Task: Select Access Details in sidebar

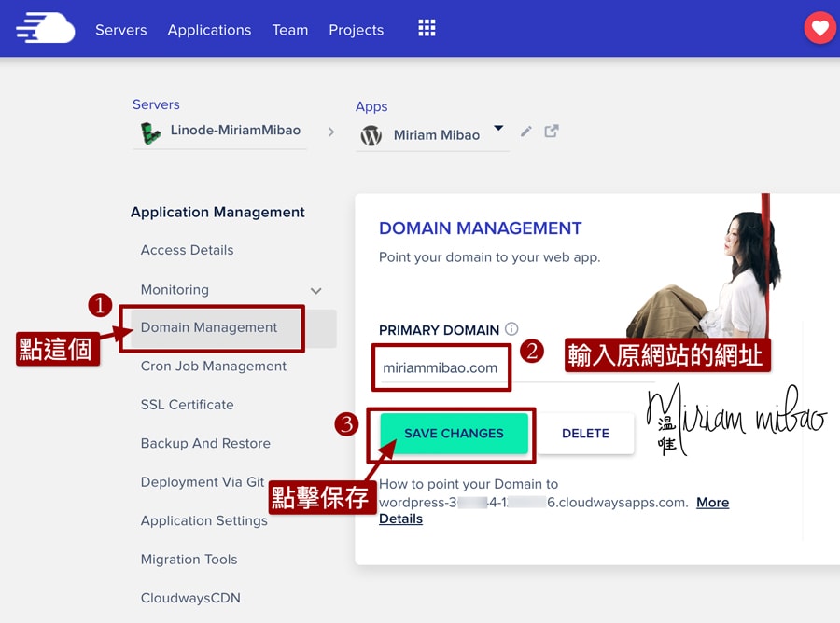Action: (187, 250)
